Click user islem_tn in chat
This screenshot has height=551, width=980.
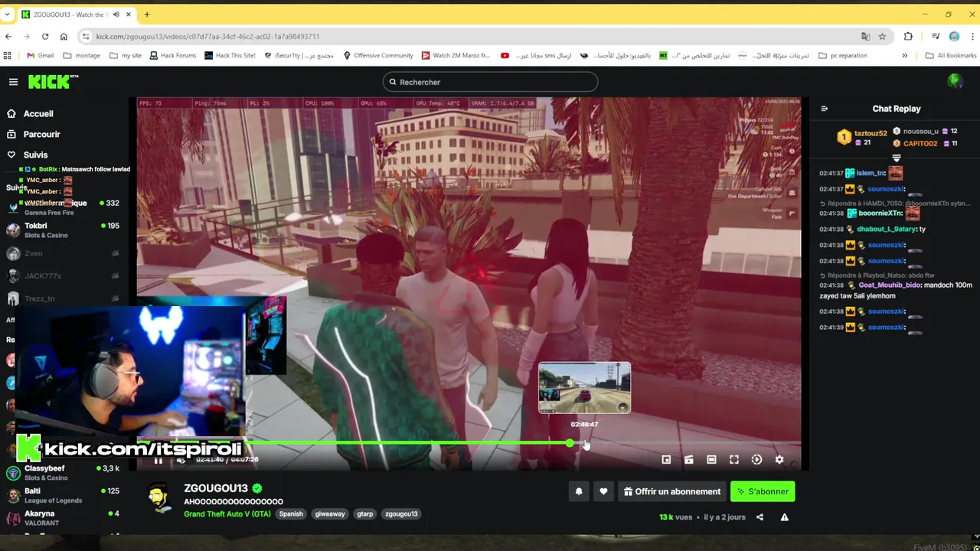[871, 173]
